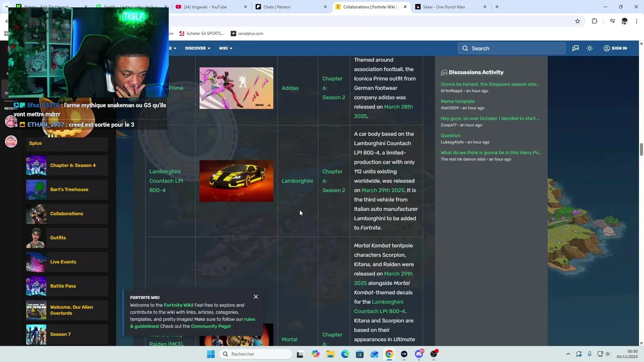
Task: Expand the WIKI dropdown menu
Action: [225, 48]
